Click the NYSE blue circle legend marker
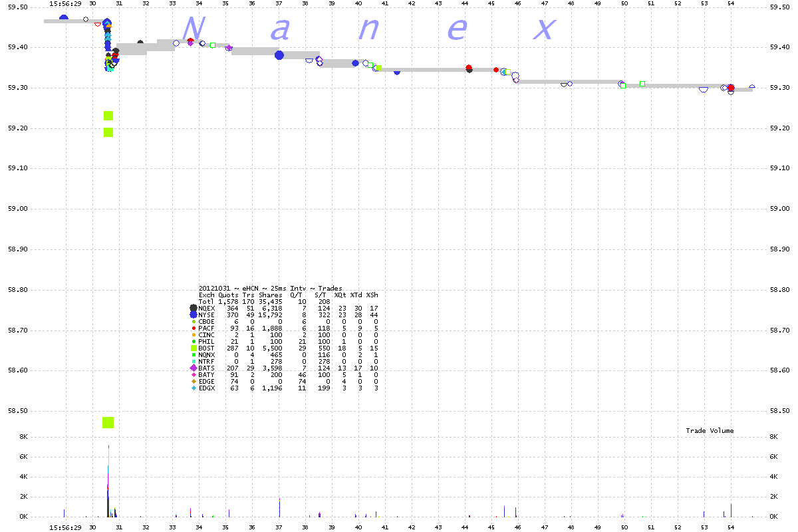Image resolution: width=798 pixels, height=532 pixels. (194, 315)
